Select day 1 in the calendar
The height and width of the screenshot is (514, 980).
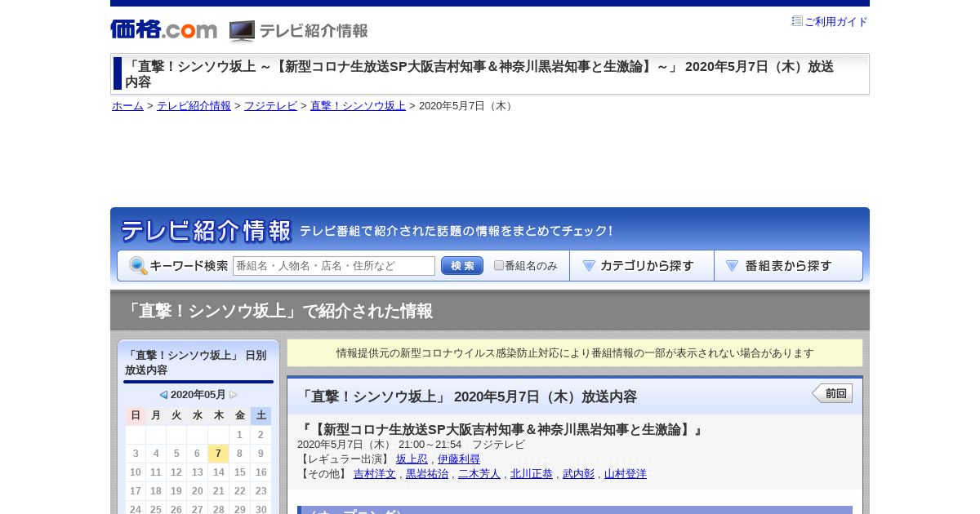coord(239,435)
